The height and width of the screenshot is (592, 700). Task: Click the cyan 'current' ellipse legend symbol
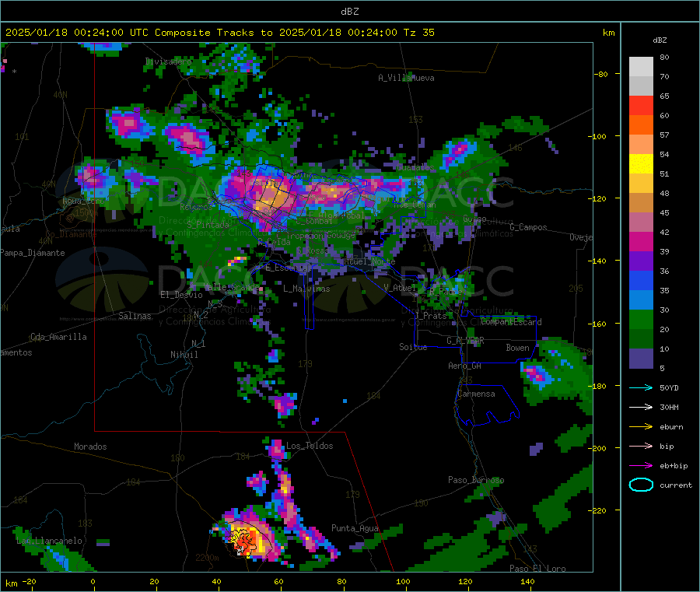[641, 485]
